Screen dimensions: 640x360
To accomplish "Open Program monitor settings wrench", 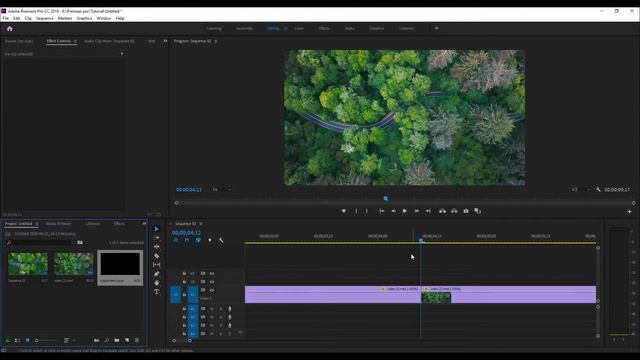I will click(598, 190).
